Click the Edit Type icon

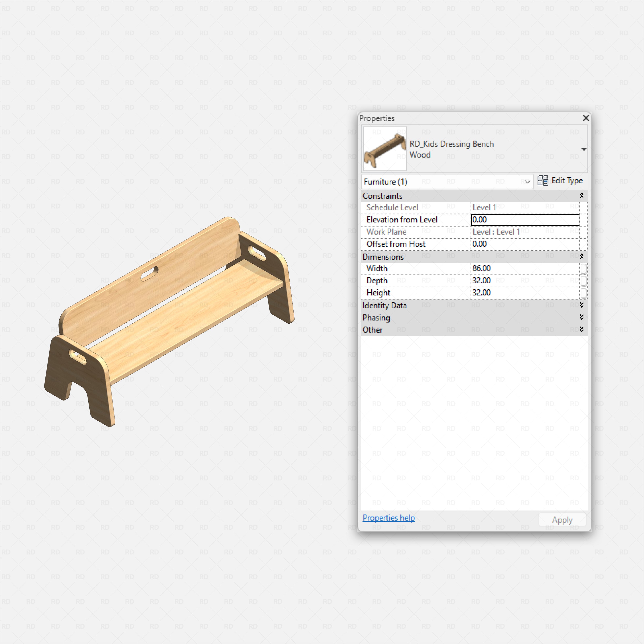click(x=542, y=181)
